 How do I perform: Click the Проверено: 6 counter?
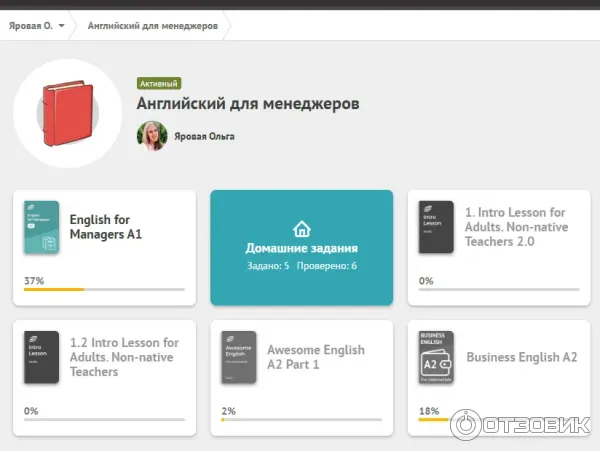pos(327,266)
